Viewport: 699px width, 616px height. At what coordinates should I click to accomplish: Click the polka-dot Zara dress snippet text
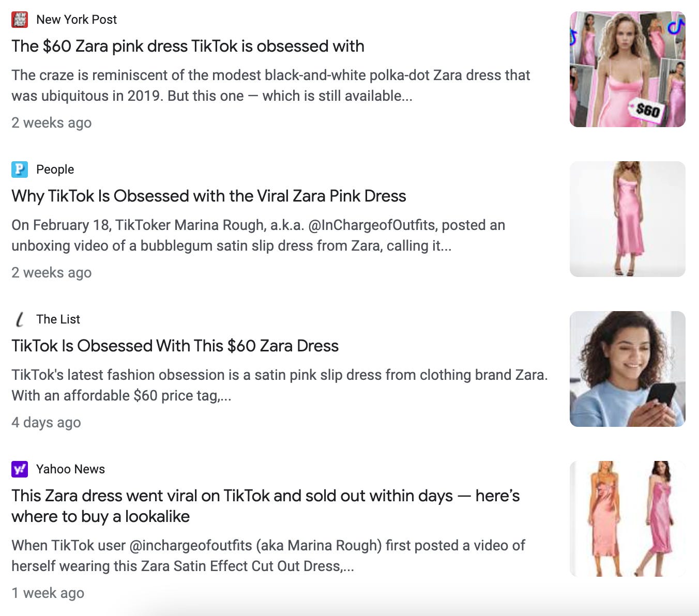[x=271, y=85]
